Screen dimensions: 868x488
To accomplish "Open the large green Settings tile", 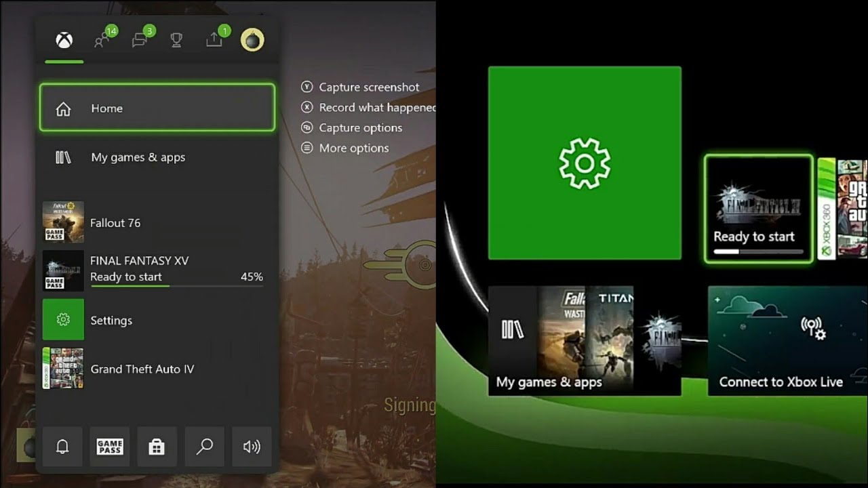I will point(585,163).
